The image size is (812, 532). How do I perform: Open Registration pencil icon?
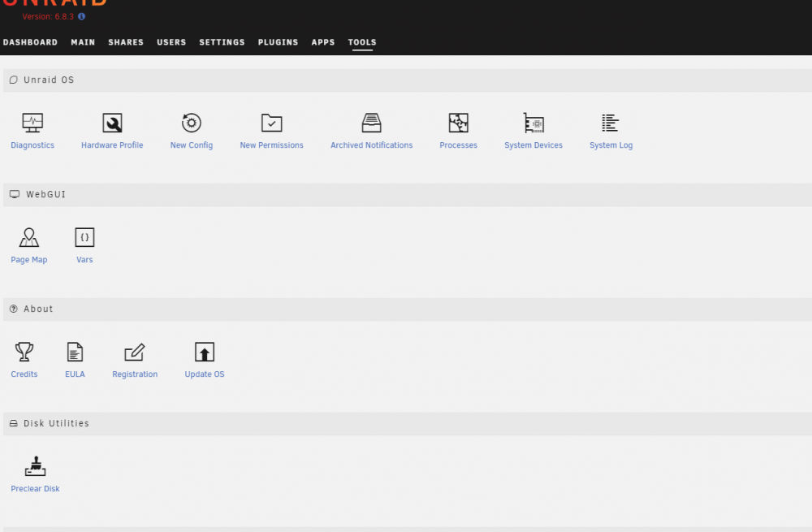(x=135, y=352)
